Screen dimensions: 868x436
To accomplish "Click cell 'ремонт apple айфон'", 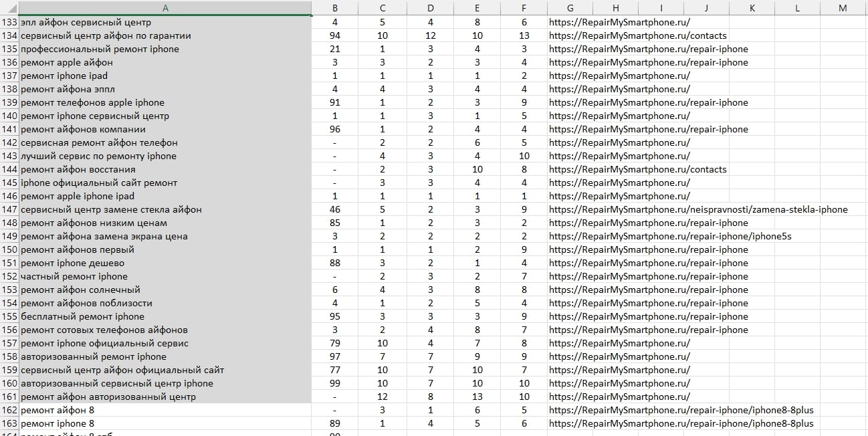I will [x=165, y=62].
